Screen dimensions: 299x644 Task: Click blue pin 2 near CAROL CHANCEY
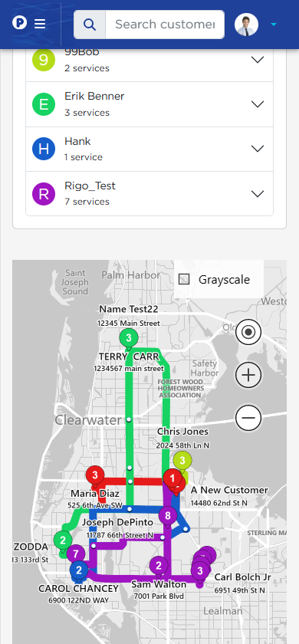tap(79, 570)
